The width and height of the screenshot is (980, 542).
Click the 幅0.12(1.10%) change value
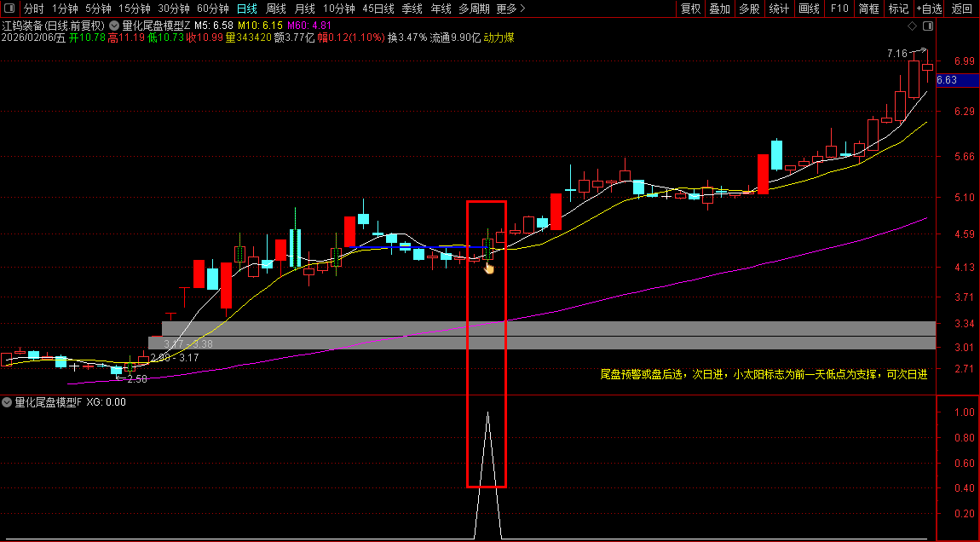tap(350, 37)
